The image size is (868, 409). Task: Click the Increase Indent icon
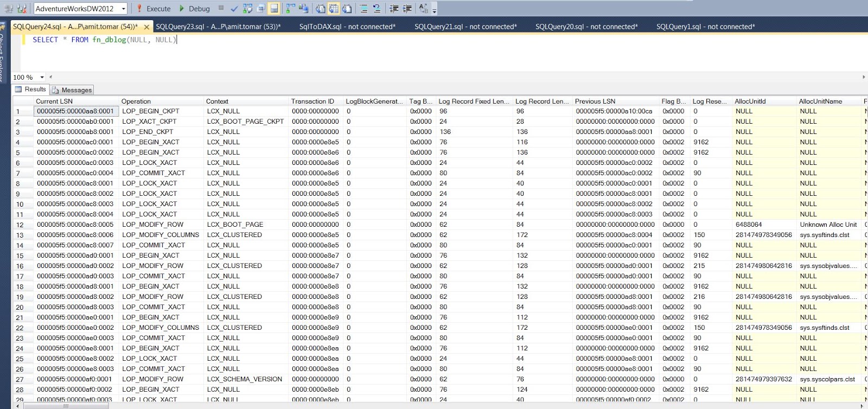407,8
